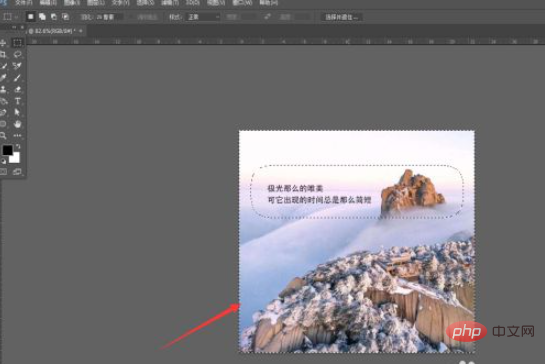Select the Path Selection arrow tool
The height and width of the screenshot is (364, 545).
17,112
